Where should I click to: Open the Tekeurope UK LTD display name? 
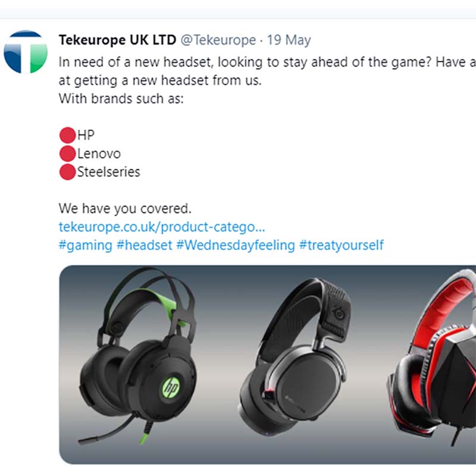(x=117, y=40)
